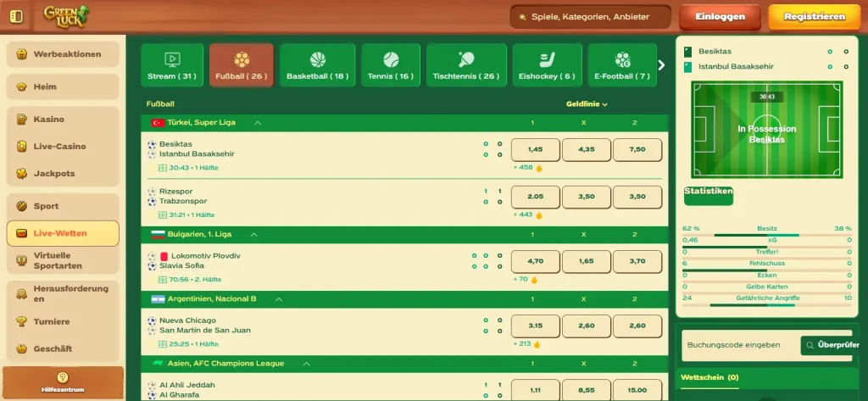Image resolution: width=868 pixels, height=401 pixels.
Task: Click the Besitz possession bar
Action: tap(766, 235)
